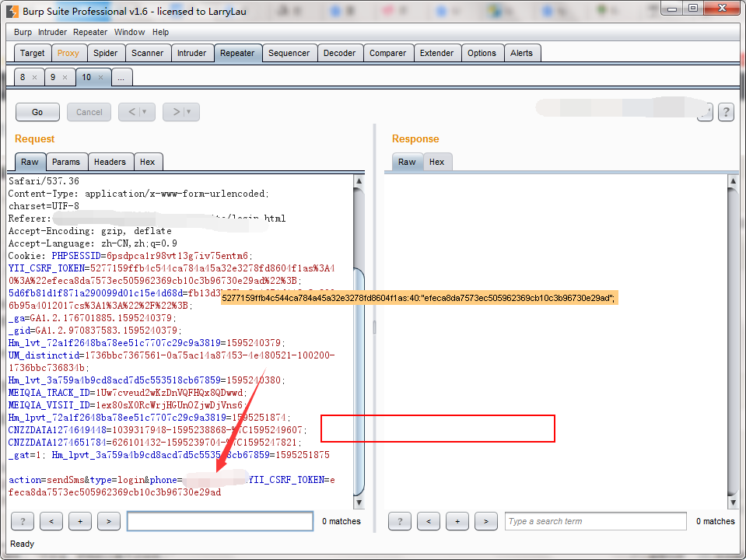This screenshot has width=746, height=560.
Task: Click the action=sendSms body parameter
Action: click(46, 480)
